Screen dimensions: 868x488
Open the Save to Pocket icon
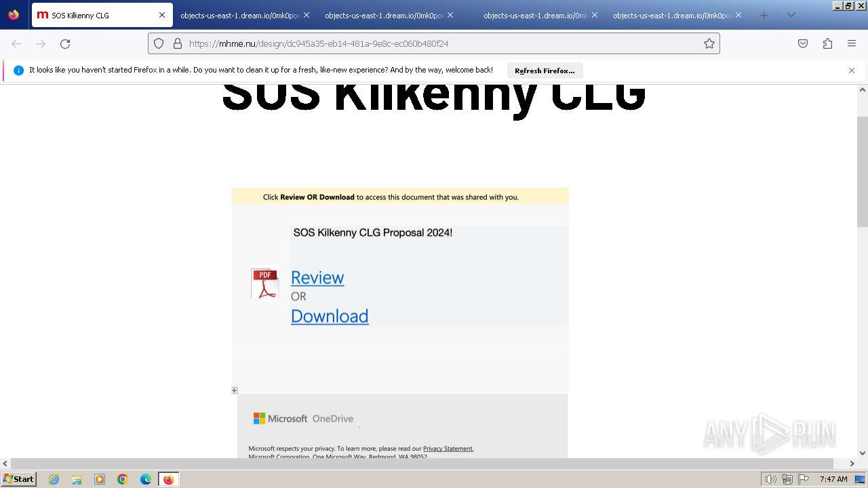click(x=803, y=43)
